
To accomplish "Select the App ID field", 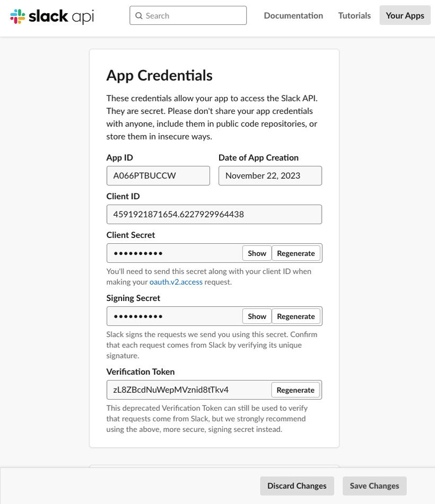I will click(x=158, y=175).
